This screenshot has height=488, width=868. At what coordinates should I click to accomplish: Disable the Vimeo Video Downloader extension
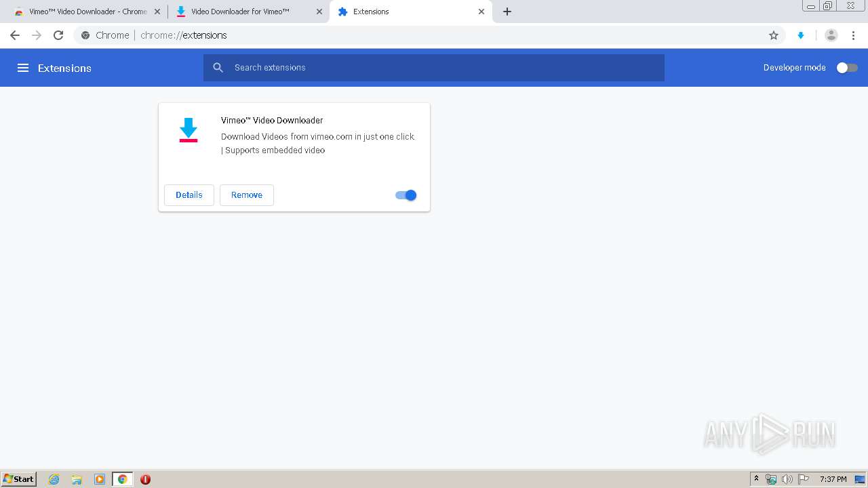click(406, 195)
